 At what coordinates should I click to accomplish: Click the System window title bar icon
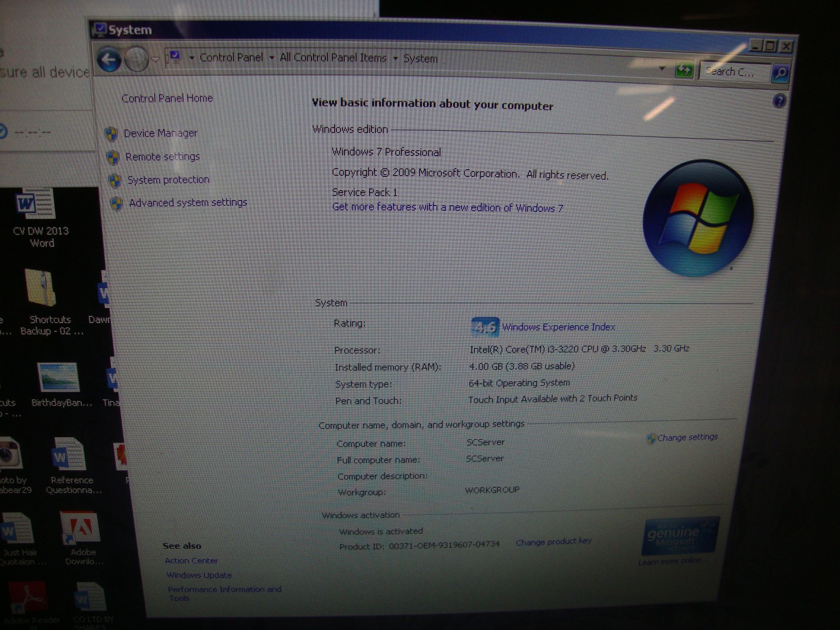[100, 29]
